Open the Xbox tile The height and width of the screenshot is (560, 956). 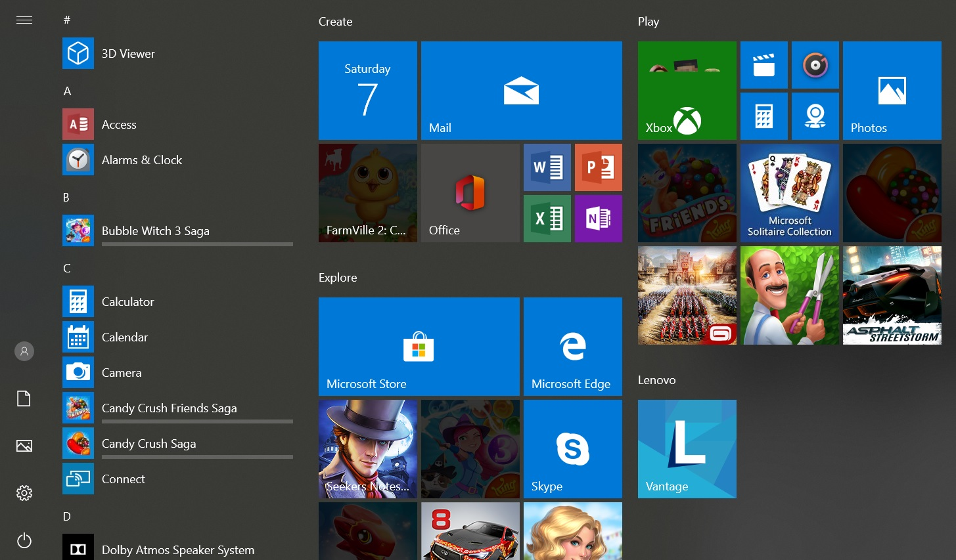pos(687,91)
